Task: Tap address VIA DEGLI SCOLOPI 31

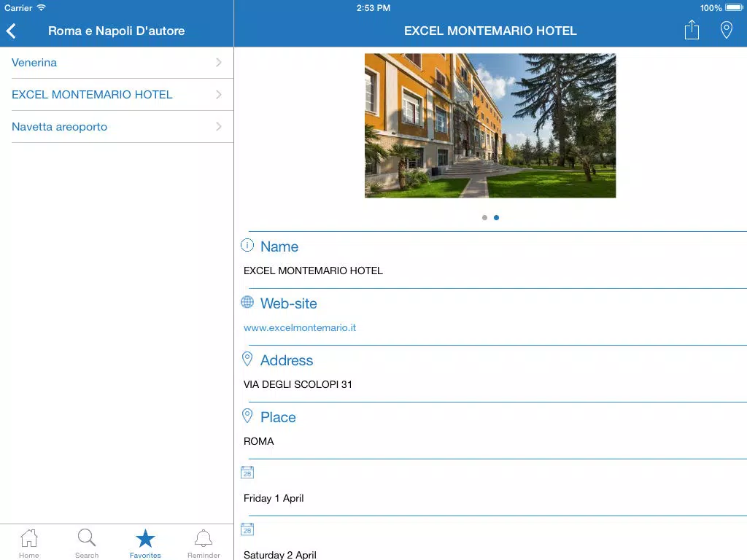Action: tap(298, 384)
